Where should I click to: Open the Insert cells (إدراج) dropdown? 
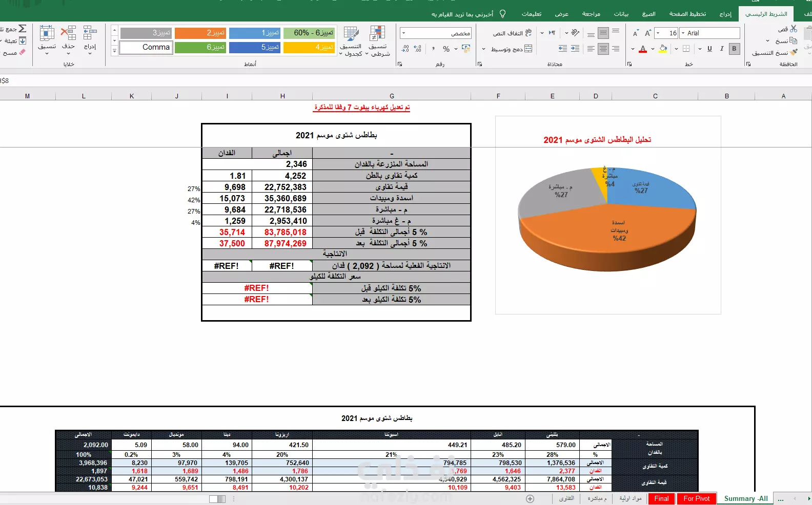tap(90, 40)
